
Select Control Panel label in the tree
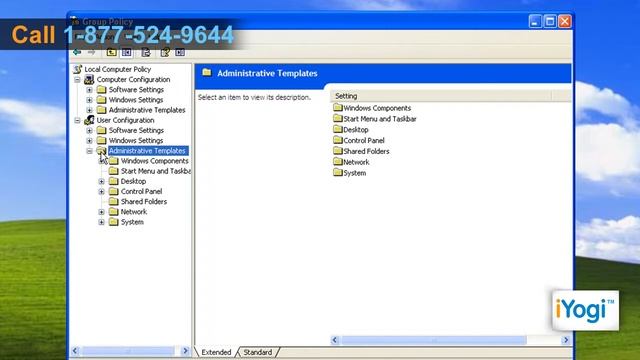pyautogui.click(x=141, y=191)
